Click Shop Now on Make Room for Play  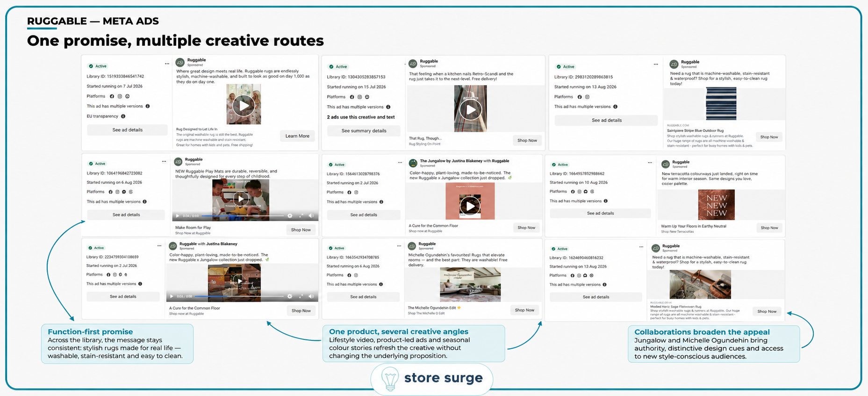tap(301, 230)
